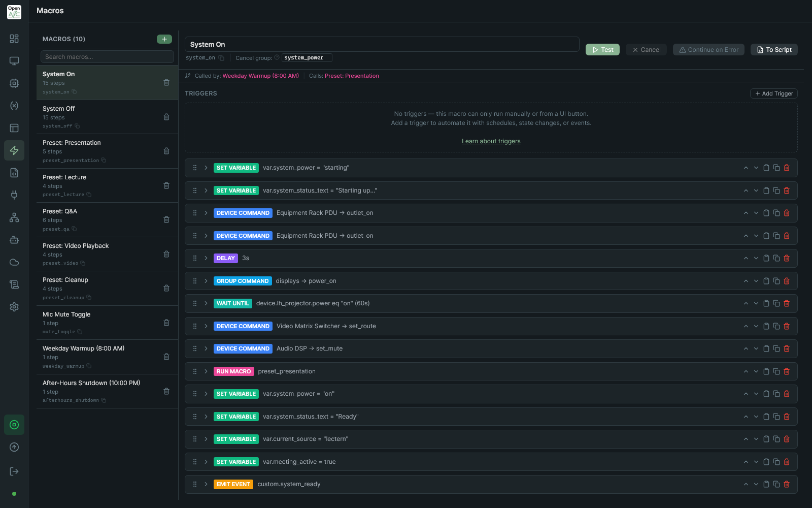The width and height of the screenshot is (812, 508).
Task: Expand the RUN MACRO preset_presentation step
Action: click(x=206, y=371)
